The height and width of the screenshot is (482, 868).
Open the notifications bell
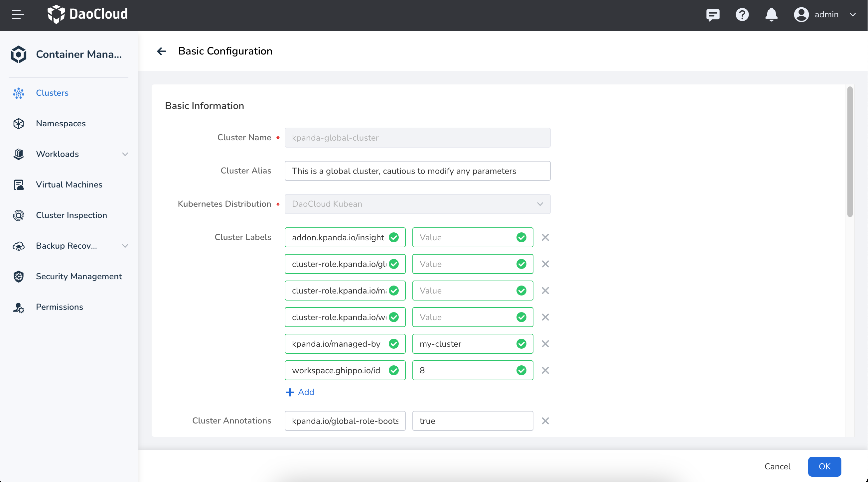(x=771, y=15)
